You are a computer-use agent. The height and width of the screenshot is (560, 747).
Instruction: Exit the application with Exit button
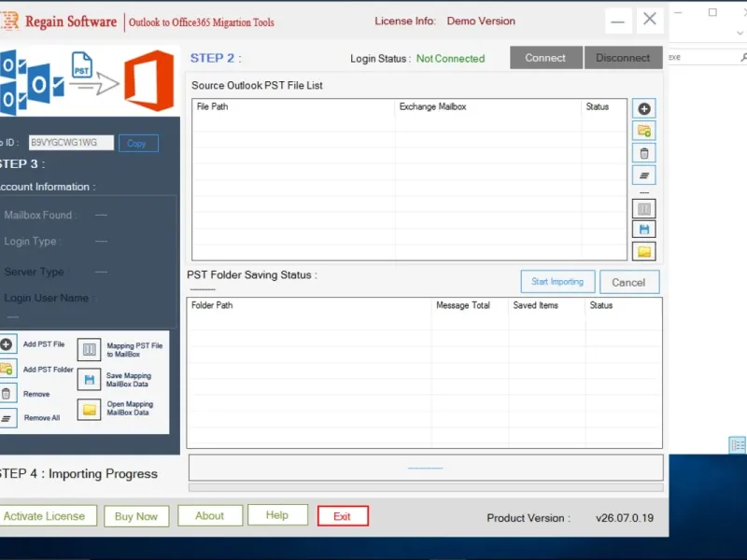pyautogui.click(x=343, y=516)
